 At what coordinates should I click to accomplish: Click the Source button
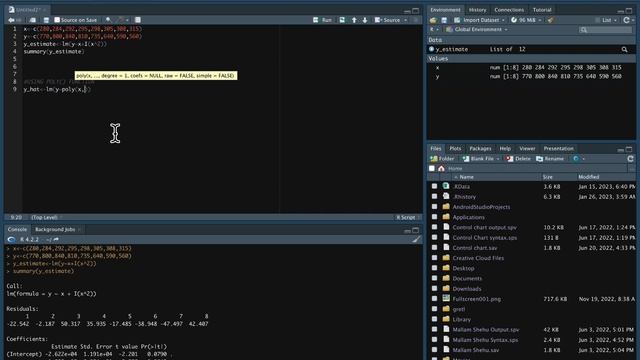pos(388,20)
